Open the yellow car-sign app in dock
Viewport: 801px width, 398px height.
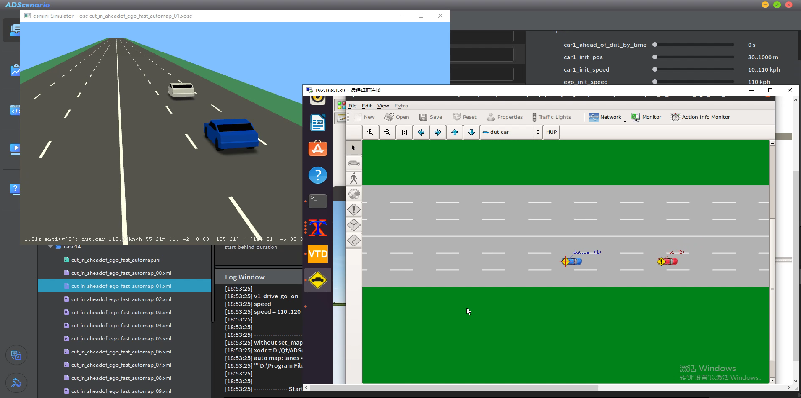click(x=318, y=280)
